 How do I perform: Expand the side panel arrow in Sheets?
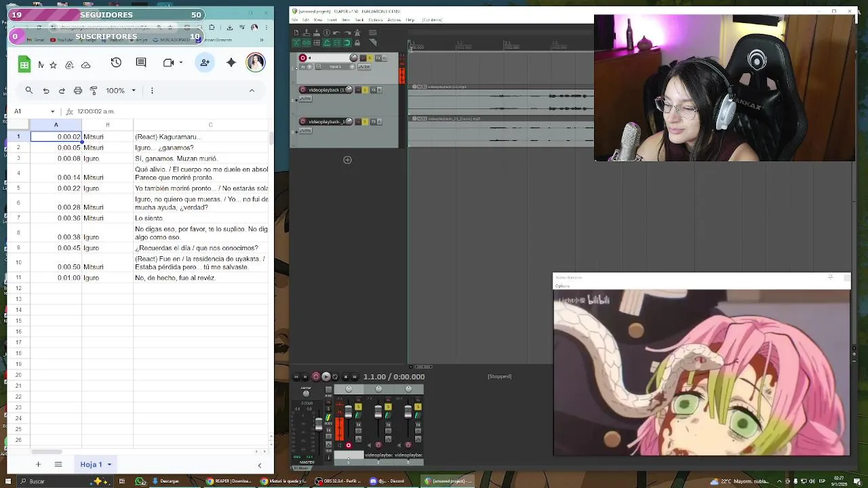(259, 465)
